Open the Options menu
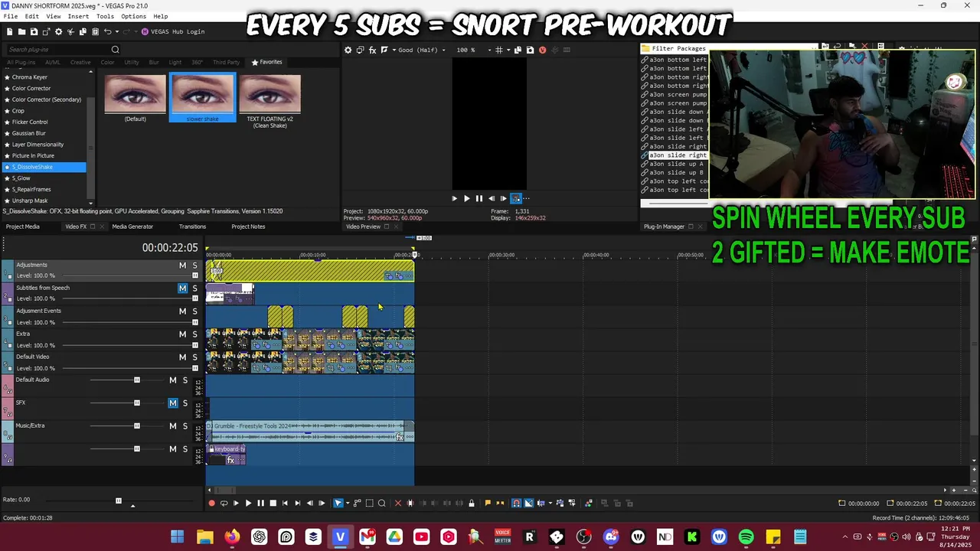The width and height of the screenshot is (980, 551). pyautogui.click(x=133, y=16)
